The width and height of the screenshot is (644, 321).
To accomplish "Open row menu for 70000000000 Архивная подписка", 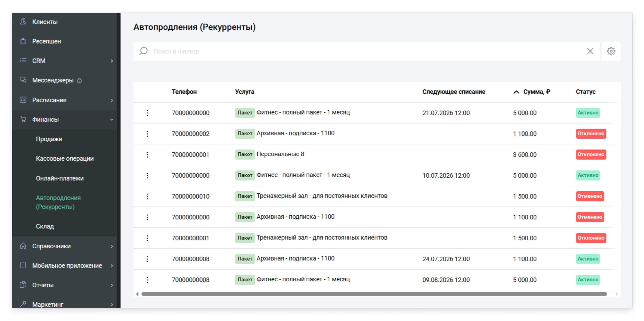I will click(x=147, y=217).
